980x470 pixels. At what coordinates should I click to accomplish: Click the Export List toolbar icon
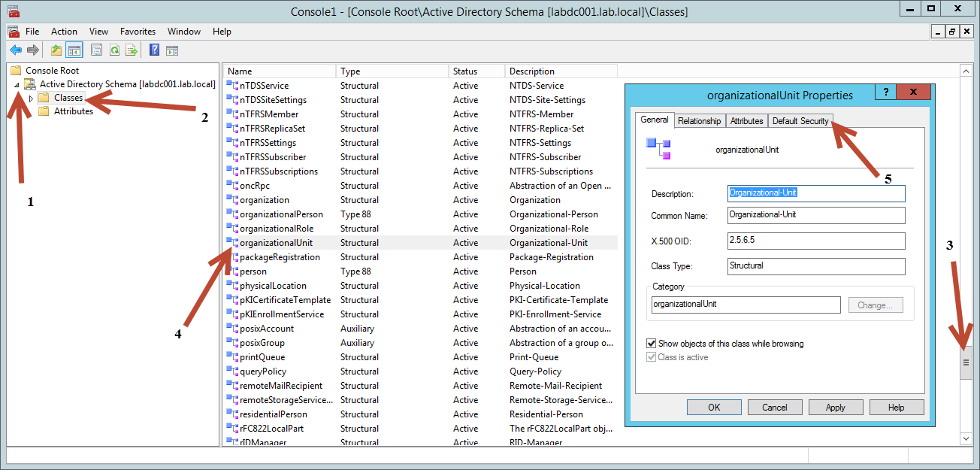point(132,50)
